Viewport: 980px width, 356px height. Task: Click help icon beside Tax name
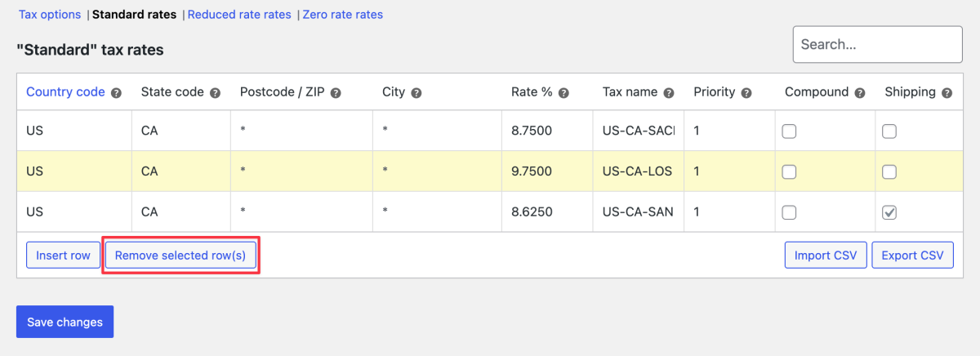tap(669, 93)
